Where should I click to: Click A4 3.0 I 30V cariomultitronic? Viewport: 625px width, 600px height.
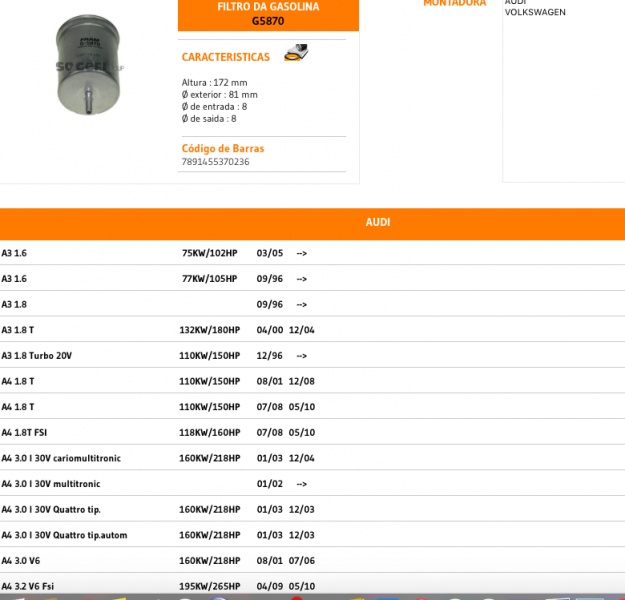click(x=61, y=458)
